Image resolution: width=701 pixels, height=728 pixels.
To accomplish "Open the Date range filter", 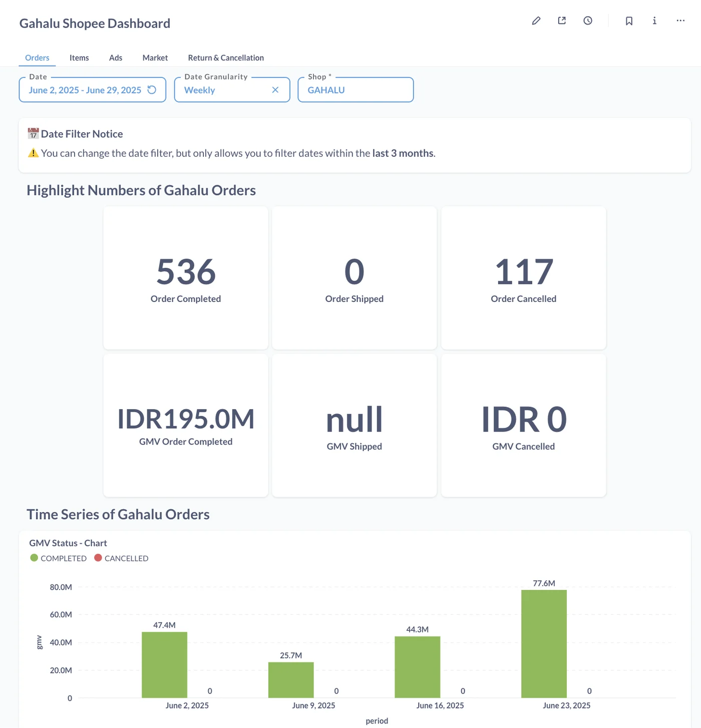I will coord(93,90).
